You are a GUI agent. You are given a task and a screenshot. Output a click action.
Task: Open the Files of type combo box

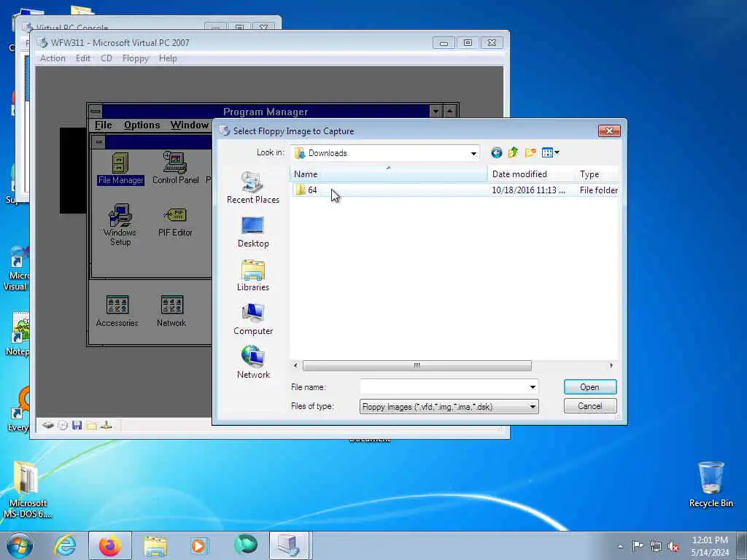coord(449,407)
